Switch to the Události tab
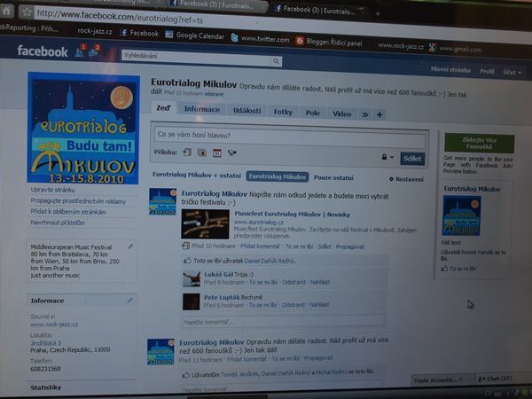Image resolution: width=532 pixels, height=399 pixels. coord(247,111)
